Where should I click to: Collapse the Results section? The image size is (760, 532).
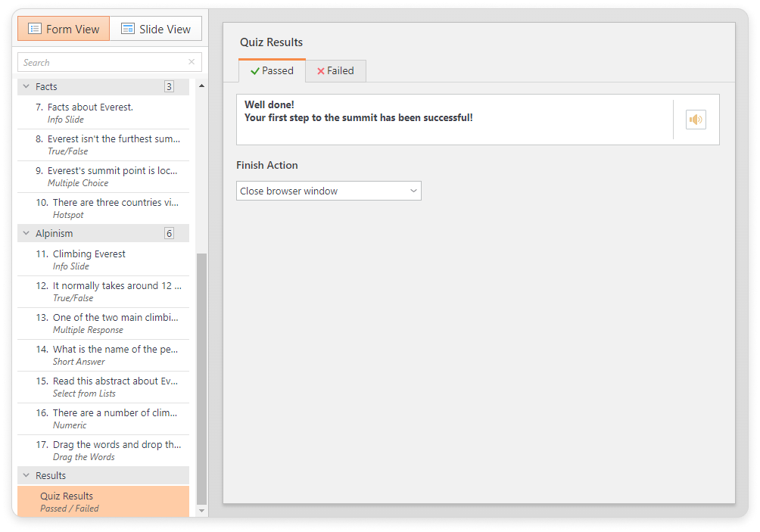click(26, 476)
